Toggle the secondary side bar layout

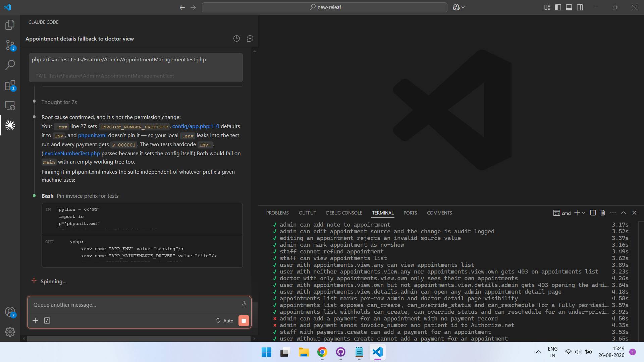pos(580,7)
